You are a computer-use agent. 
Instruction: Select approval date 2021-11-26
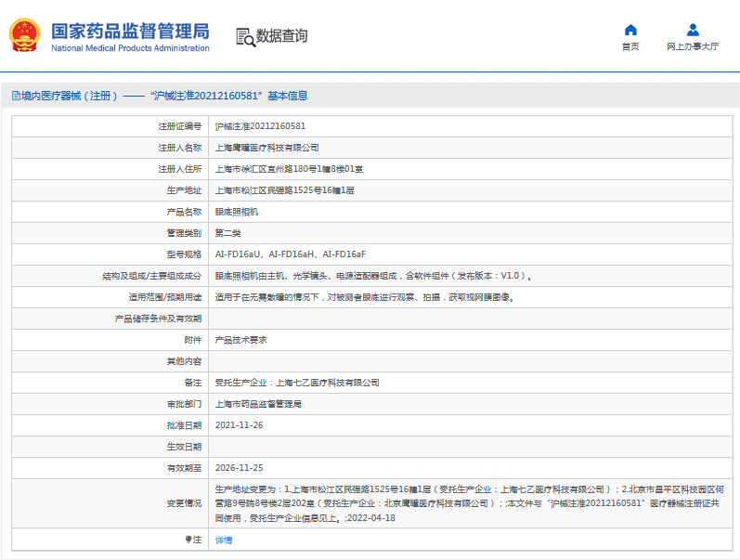(240, 425)
